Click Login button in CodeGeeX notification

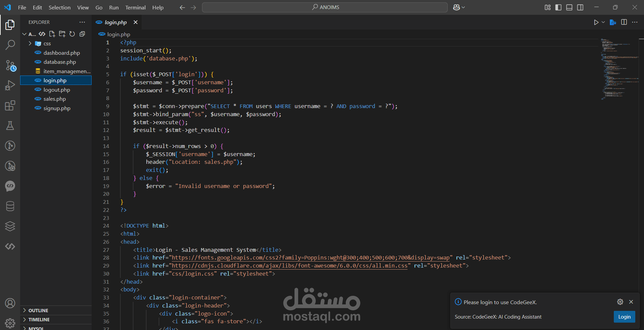(624, 317)
